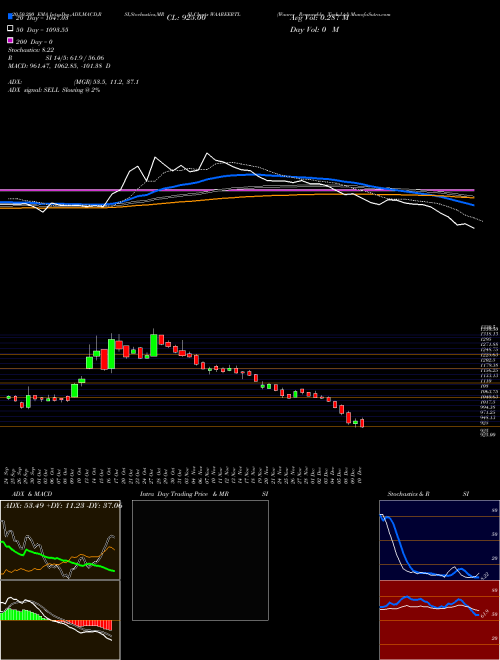Open the MACD histogram chart panel

(x=60, y=620)
